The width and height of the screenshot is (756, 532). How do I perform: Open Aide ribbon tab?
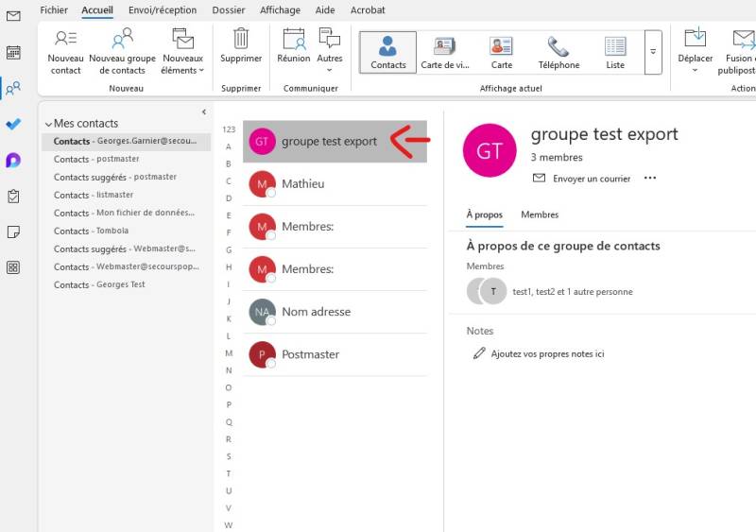point(325,10)
